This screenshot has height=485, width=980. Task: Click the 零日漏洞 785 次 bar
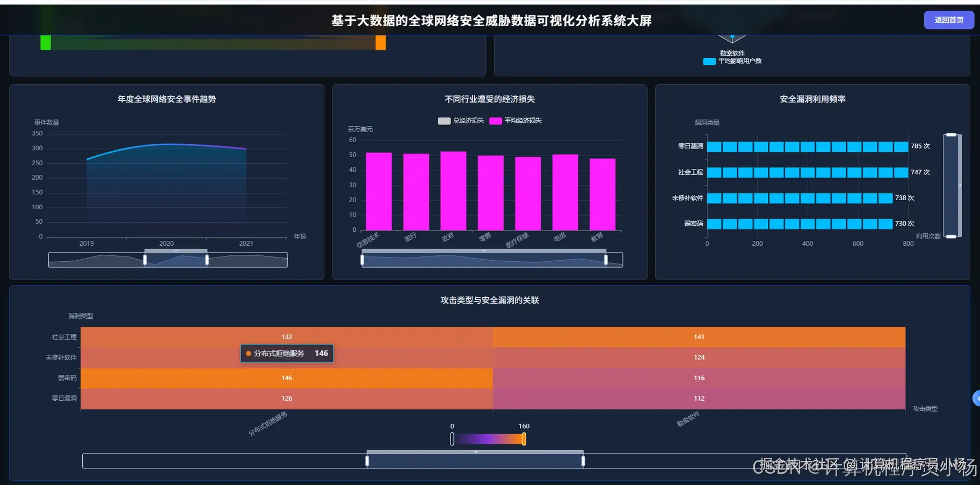[808, 146]
